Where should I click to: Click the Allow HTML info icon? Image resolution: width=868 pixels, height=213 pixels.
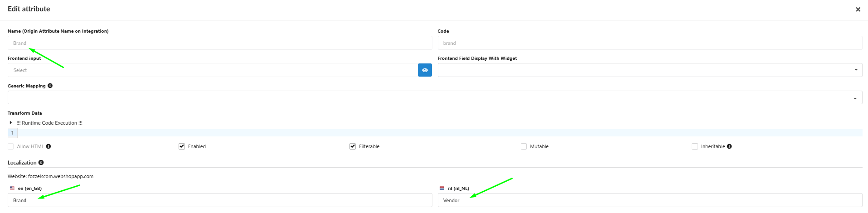pos(48,146)
